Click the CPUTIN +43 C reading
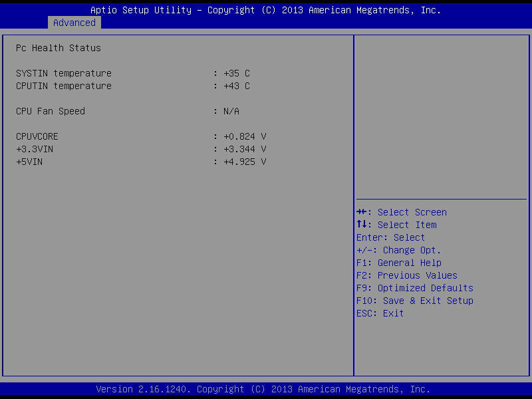 tap(237, 86)
